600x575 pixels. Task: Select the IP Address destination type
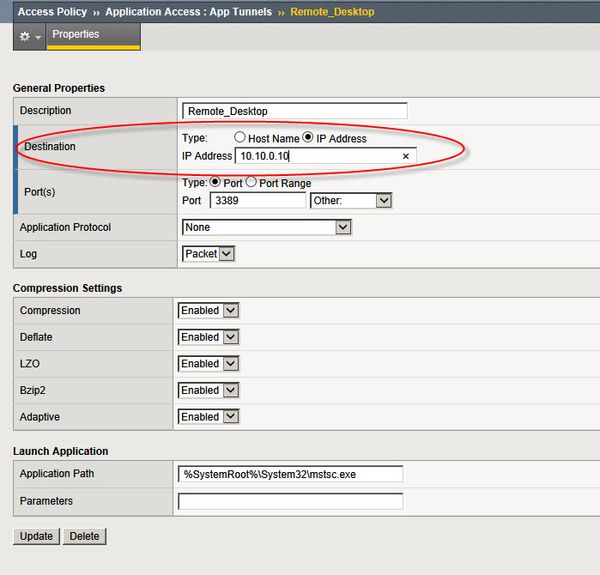point(309,138)
